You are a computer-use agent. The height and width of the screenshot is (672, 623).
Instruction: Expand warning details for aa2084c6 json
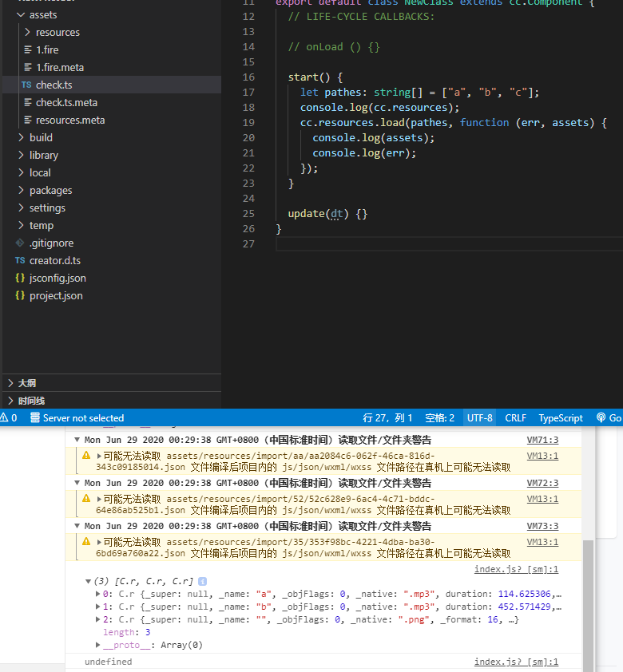(x=99, y=456)
